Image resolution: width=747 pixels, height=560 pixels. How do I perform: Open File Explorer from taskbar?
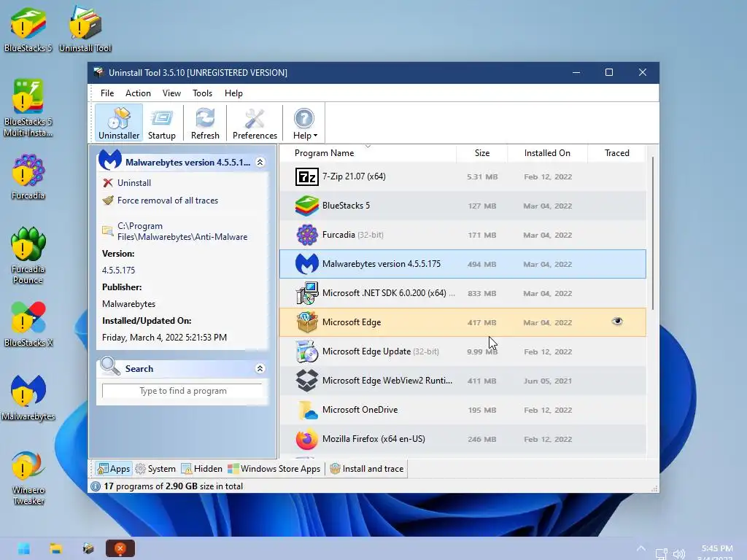(x=56, y=548)
